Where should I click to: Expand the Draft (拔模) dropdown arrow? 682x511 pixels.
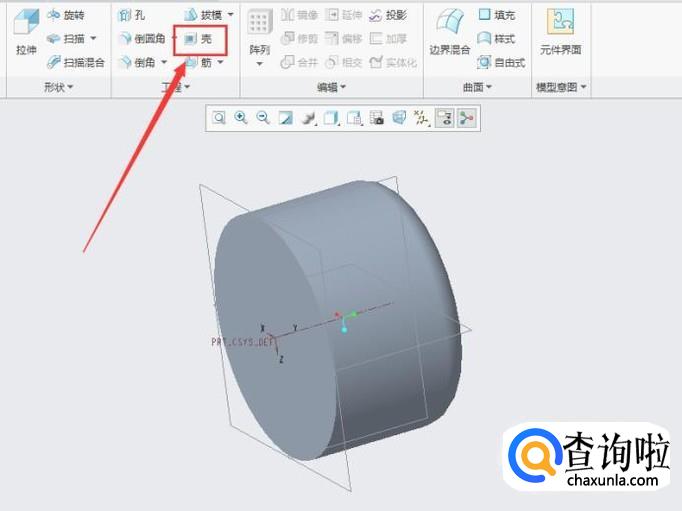click(231, 15)
